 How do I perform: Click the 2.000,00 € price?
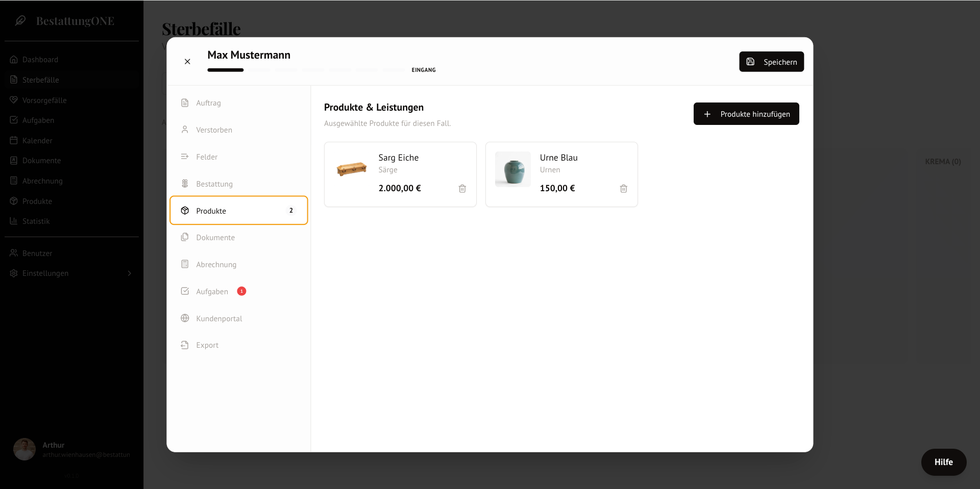coord(400,188)
